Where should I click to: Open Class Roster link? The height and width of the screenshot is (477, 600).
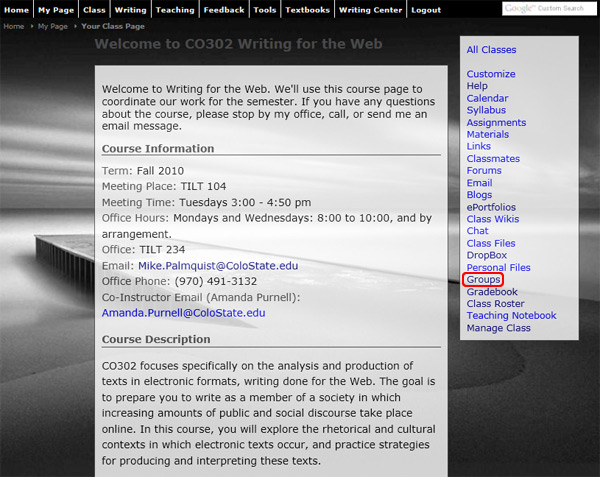click(x=496, y=304)
